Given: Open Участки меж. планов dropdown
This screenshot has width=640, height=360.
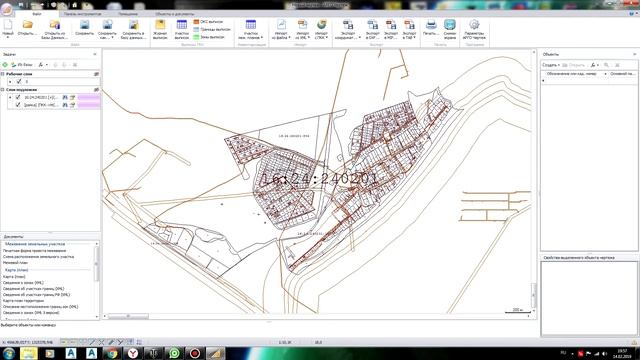Looking at the screenshot, I should tap(251, 29).
